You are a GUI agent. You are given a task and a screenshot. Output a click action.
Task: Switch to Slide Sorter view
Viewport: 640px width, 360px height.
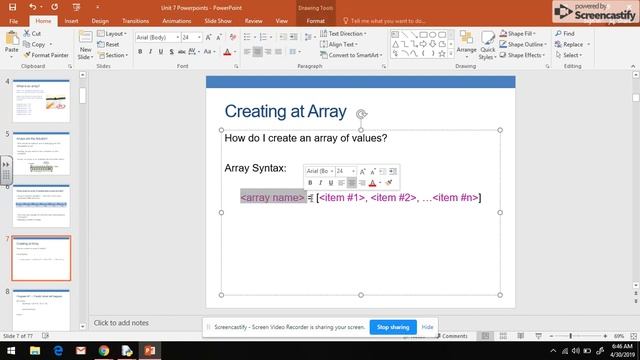[503, 336]
